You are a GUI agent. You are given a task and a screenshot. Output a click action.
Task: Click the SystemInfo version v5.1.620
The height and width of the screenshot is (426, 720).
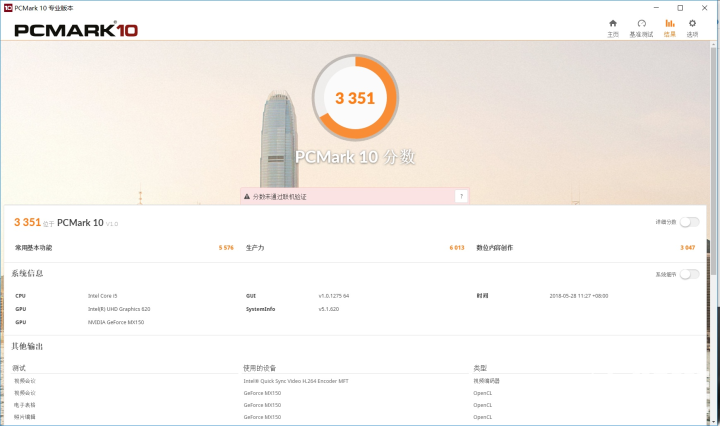[x=329, y=309]
